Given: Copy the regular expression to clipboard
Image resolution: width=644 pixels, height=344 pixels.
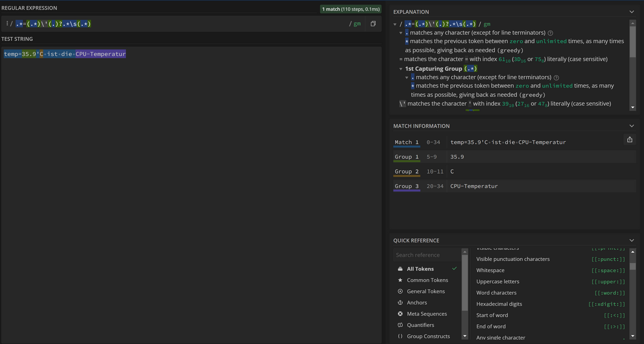Looking at the screenshot, I should [x=373, y=24].
